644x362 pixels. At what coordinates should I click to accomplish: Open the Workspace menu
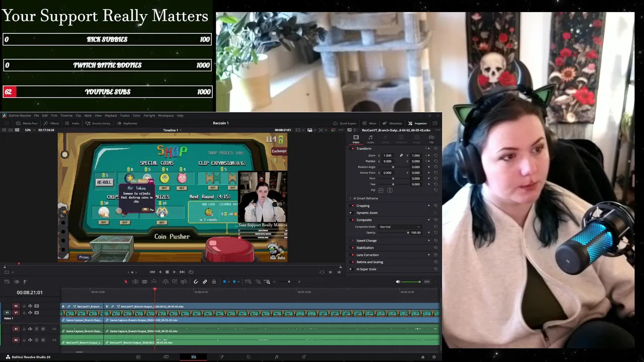(x=166, y=116)
